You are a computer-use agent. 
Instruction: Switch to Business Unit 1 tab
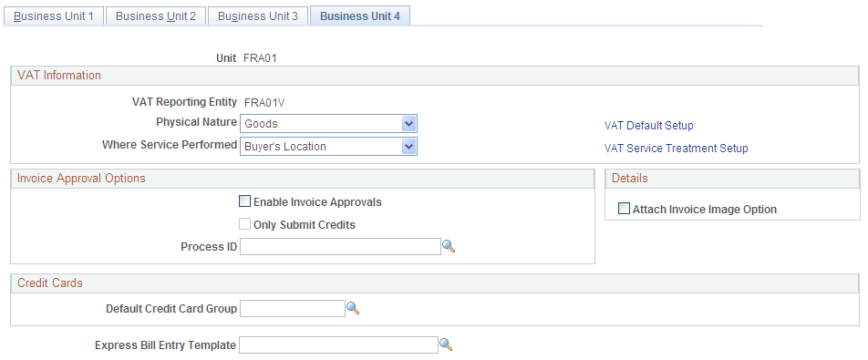tap(54, 16)
